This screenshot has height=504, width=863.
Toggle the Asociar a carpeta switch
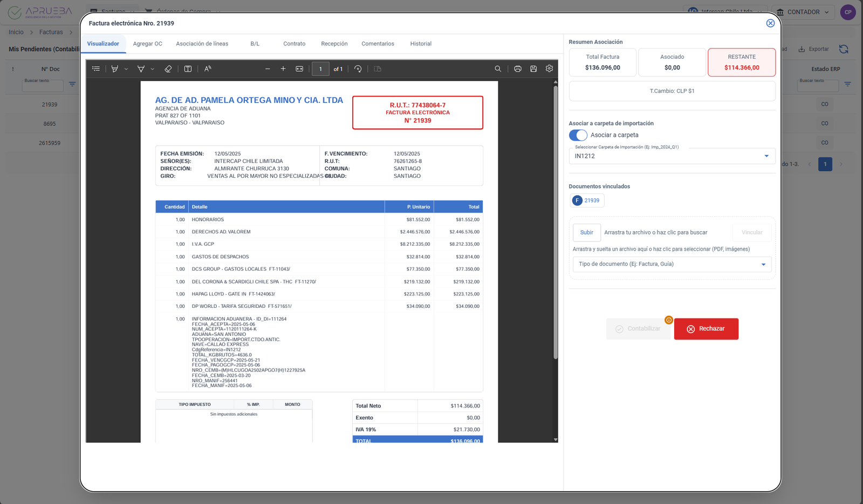pos(578,135)
